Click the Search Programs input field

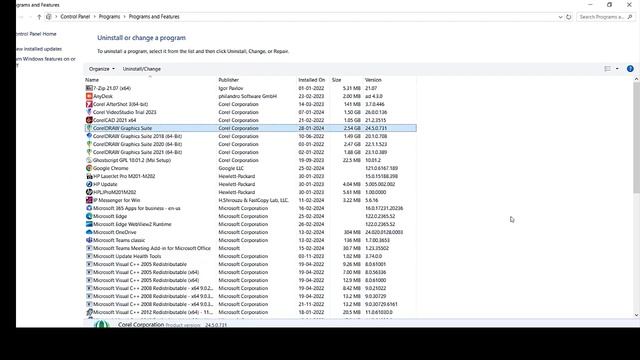click(x=602, y=17)
